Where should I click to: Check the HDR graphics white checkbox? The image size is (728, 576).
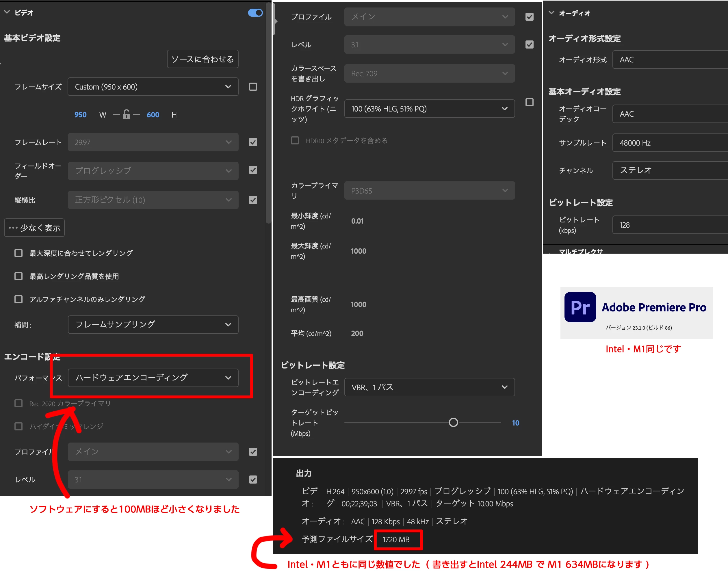pos(530,102)
